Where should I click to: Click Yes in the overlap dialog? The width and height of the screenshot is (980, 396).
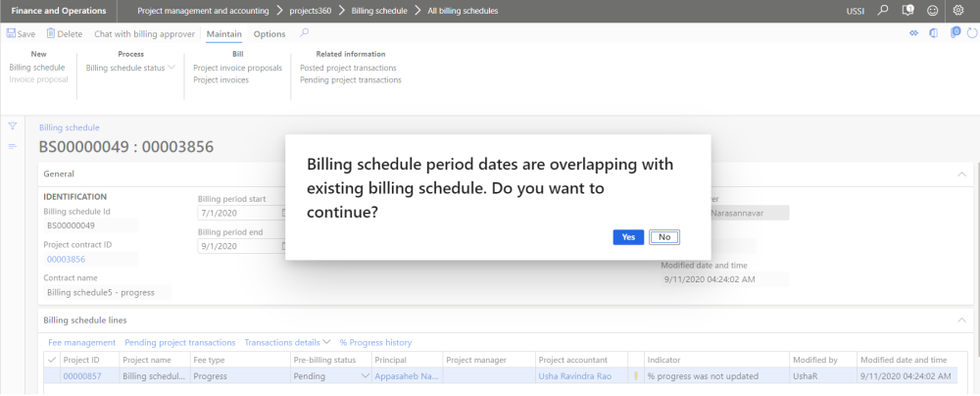628,236
